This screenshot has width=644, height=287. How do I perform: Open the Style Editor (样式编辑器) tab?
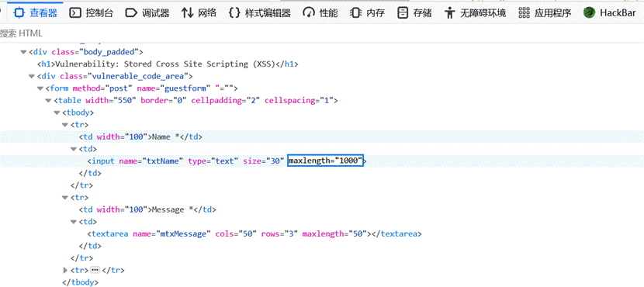[x=260, y=12]
